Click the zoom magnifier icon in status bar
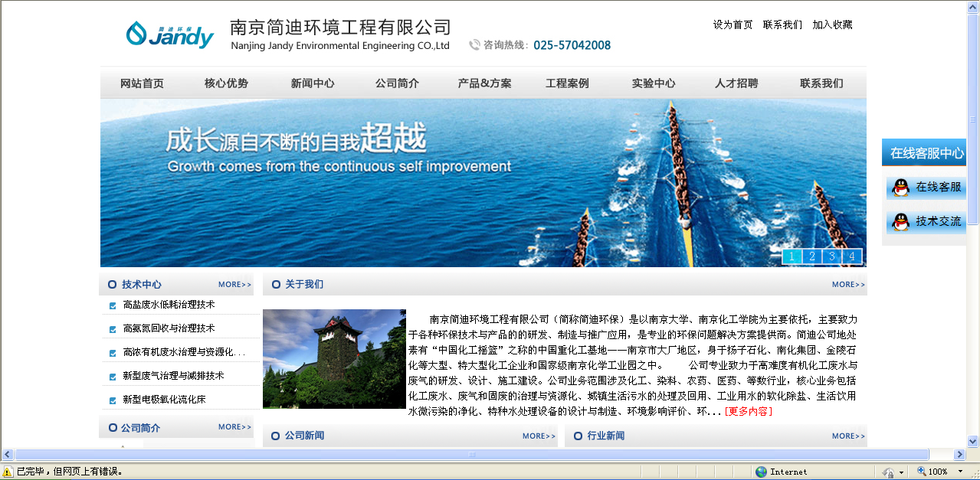 tap(921, 472)
